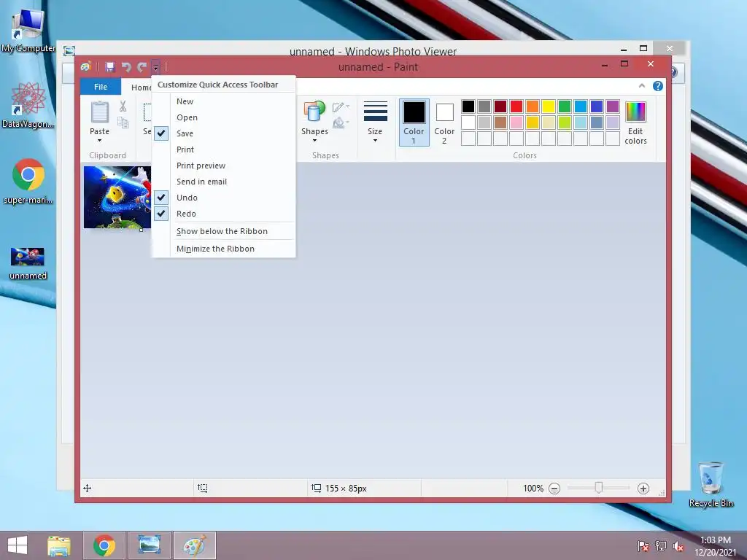Pick the pink color swatch
The width and height of the screenshot is (747, 560).
pyautogui.click(x=516, y=122)
